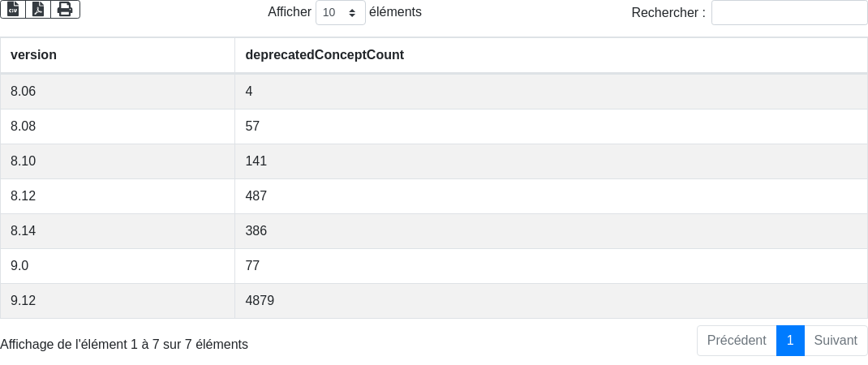The height and width of the screenshot is (365, 868).
Task: Click the print icon button
Action: (x=65, y=10)
